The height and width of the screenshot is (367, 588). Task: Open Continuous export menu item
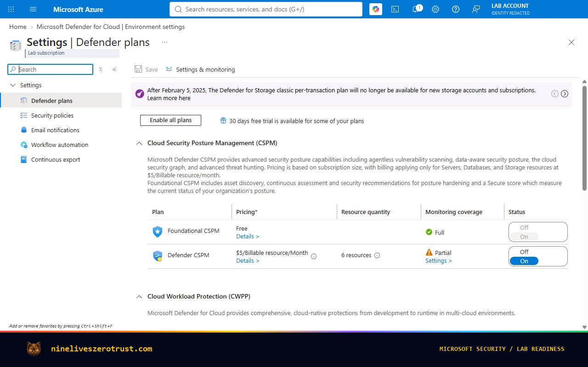61,159
